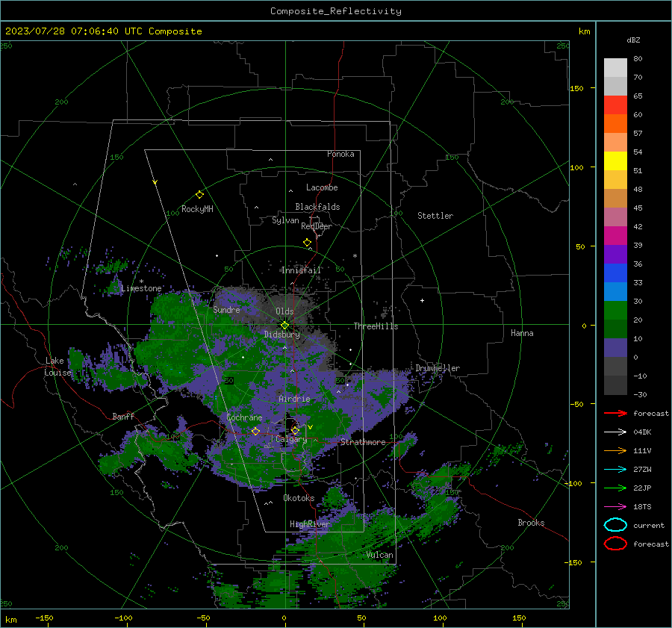The width and height of the screenshot is (672, 628).
Task: Click the Sylvan city label
Action: (285, 220)
